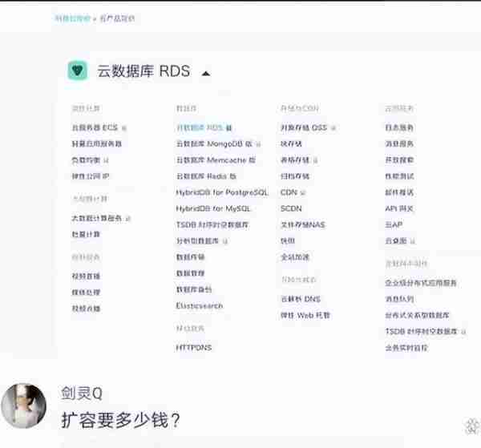The image size is (481, 448).
Task: Choose CDN product entry
Action: coord(289,192)
